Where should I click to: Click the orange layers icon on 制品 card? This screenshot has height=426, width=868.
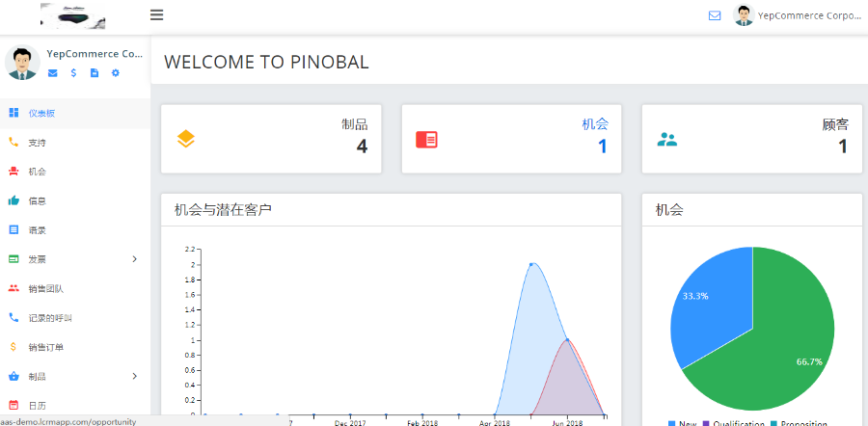coord(186,139)
